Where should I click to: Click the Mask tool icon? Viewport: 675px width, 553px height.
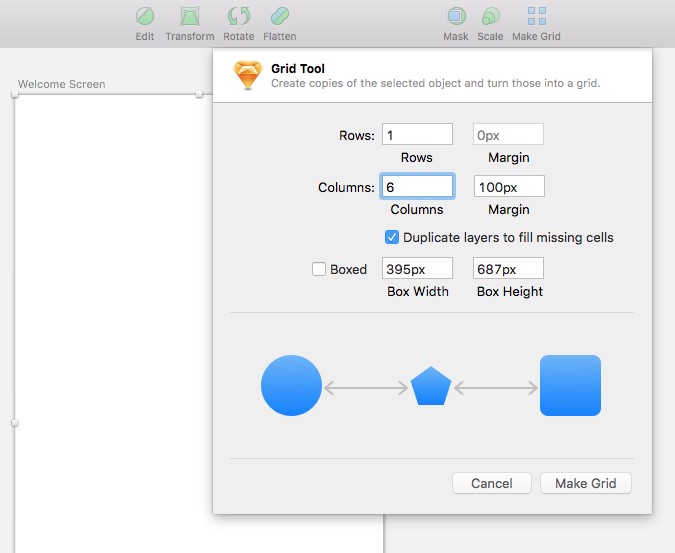[456, 17]
